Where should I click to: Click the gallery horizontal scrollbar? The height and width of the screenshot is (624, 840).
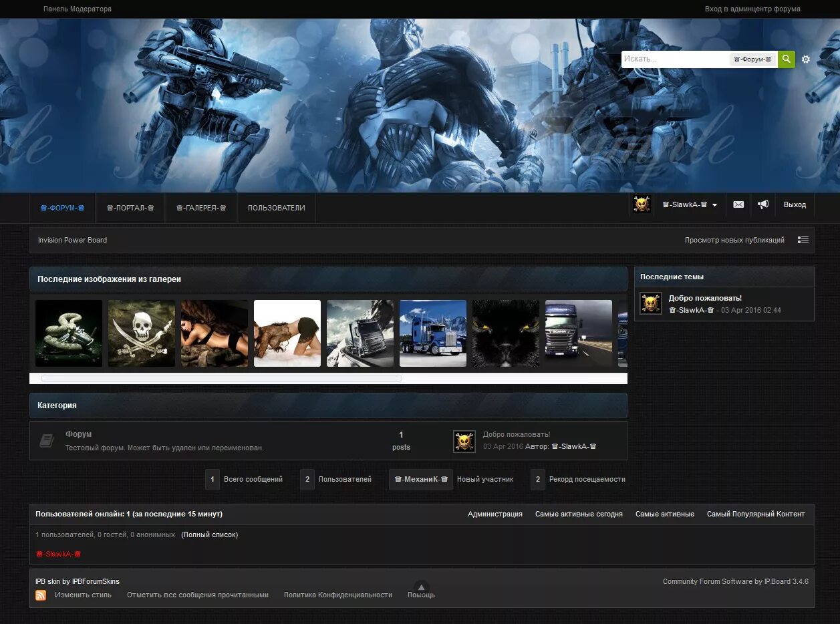[x=221, y=378]
